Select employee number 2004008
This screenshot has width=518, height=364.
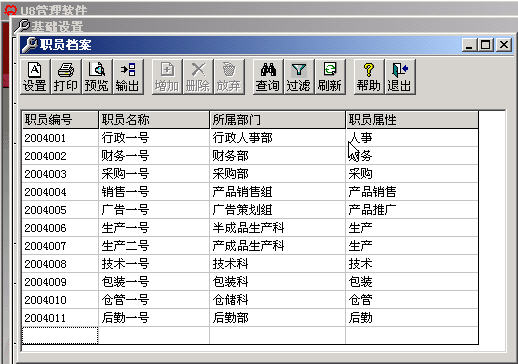pos(60,264)
